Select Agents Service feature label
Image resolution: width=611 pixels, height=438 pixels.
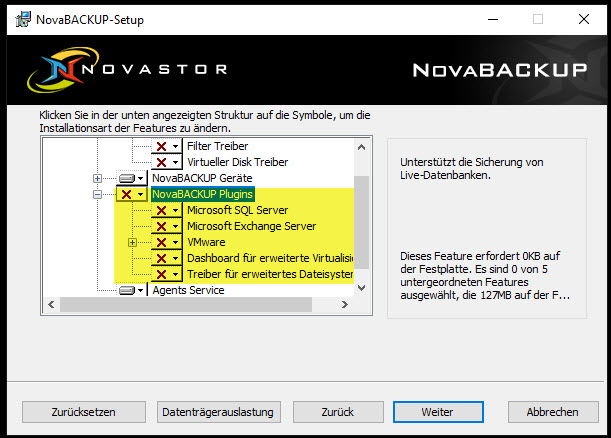pyautogui.click(x=188, y=290)
